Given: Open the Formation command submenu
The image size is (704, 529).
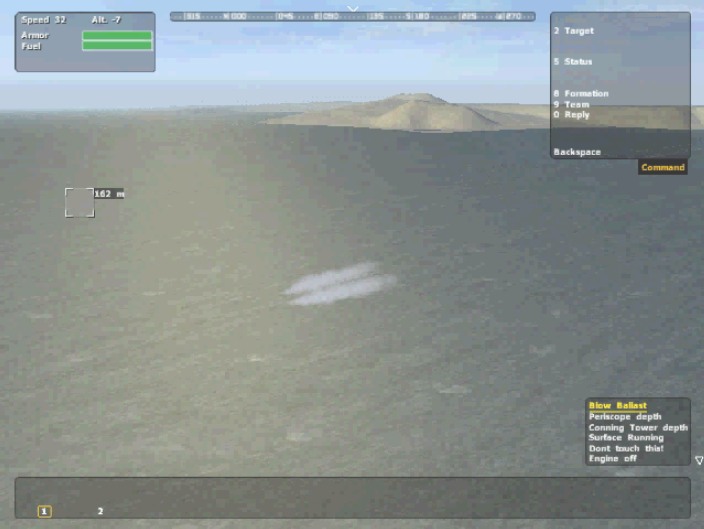Looking at the screenshot, I should [580, 94].
